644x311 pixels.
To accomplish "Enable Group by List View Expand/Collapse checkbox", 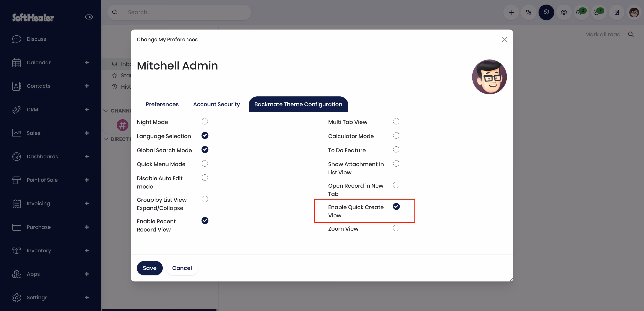I will 205,199.
